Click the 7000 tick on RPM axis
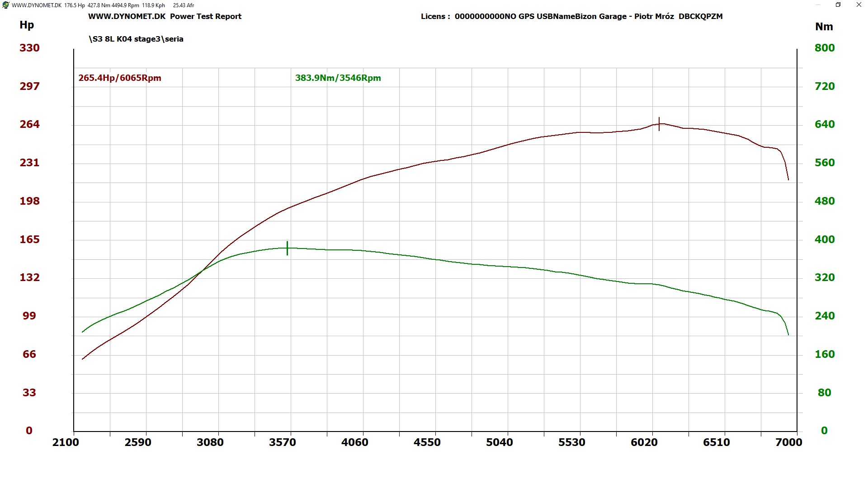Viewport: 868px width, 488px height. pos(788,442)
